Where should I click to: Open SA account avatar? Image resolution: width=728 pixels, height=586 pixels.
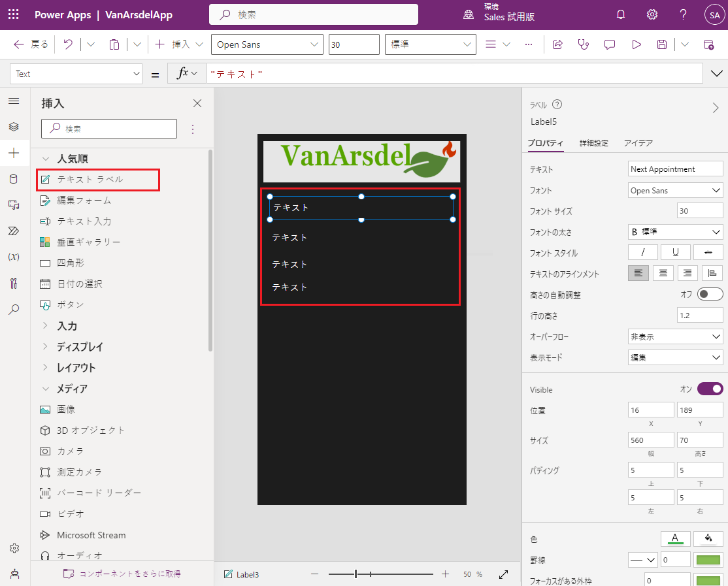point(714,15)
